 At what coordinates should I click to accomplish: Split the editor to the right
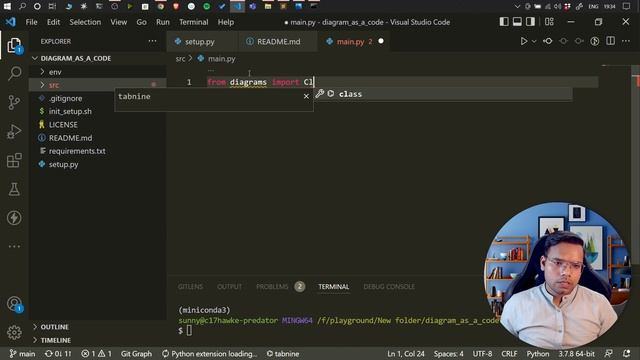pos(610,41)
